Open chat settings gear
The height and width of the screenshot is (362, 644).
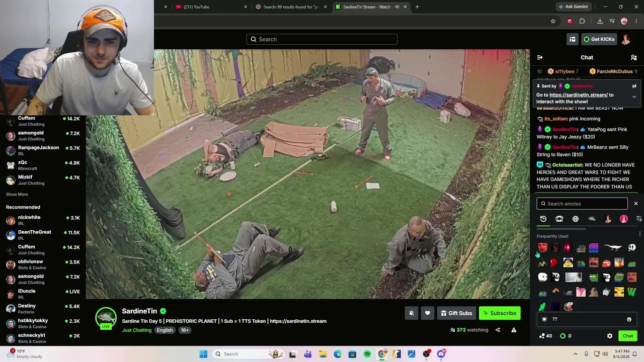(x=610, y=336)
